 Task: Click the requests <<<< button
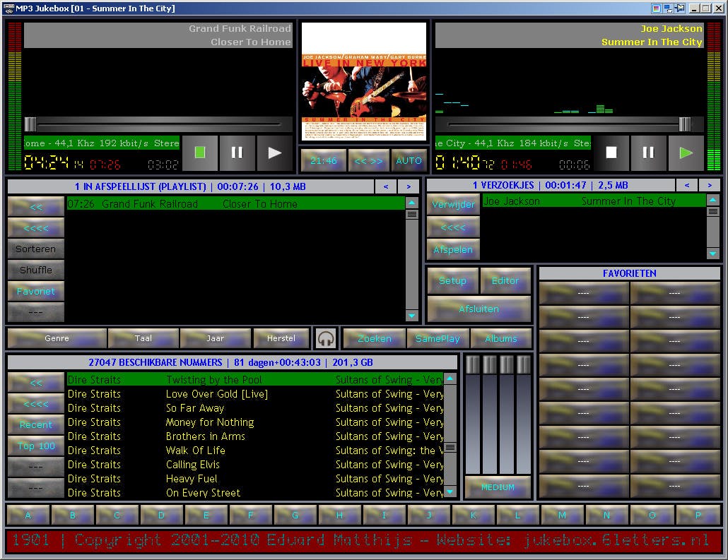453,227
